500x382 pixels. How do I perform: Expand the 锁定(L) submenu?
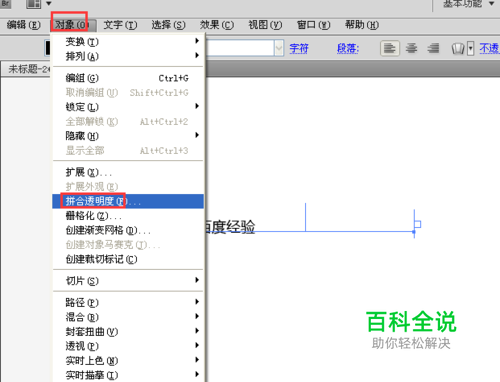(x=128, y=107)
